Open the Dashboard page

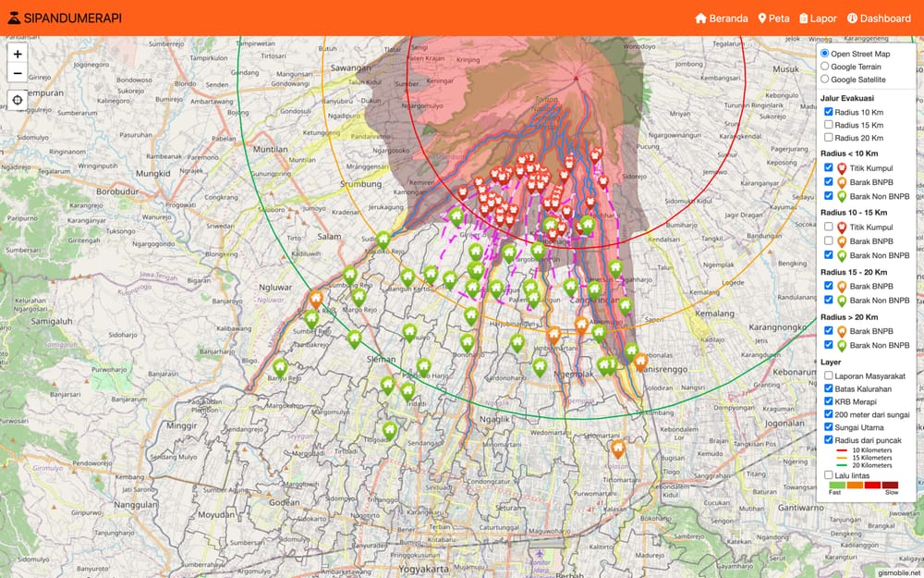tap(879, 18)
